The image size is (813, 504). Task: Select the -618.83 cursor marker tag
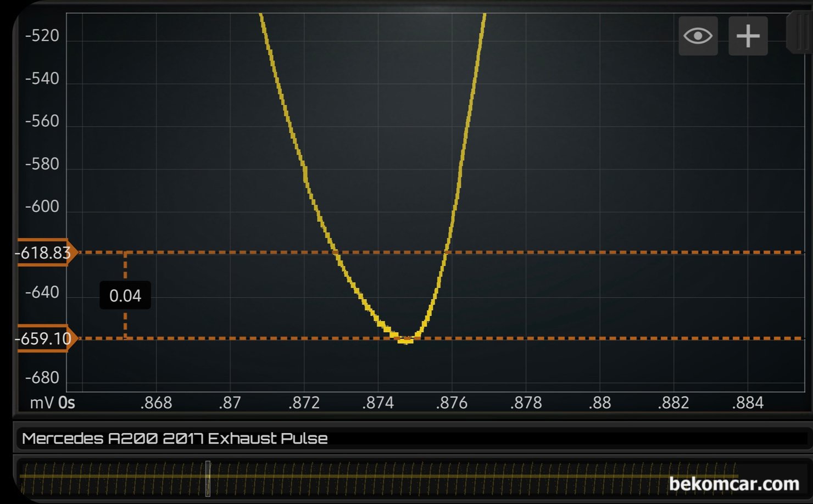[44, 253]
